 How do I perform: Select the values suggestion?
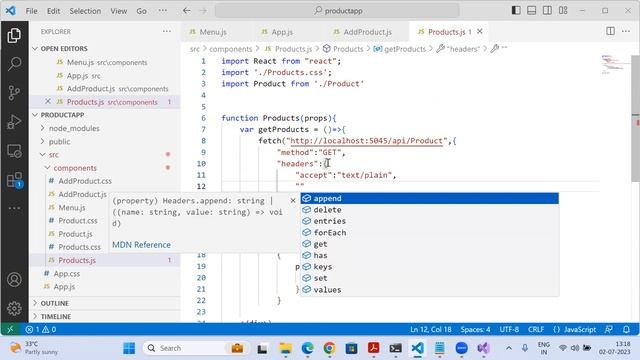point(430,289)
